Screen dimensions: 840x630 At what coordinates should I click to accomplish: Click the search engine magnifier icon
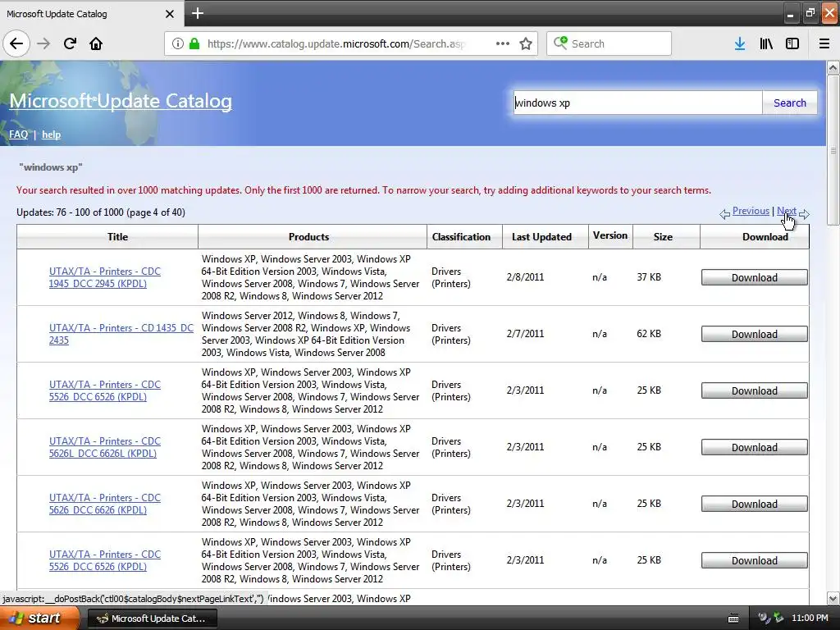pos(560,43)
